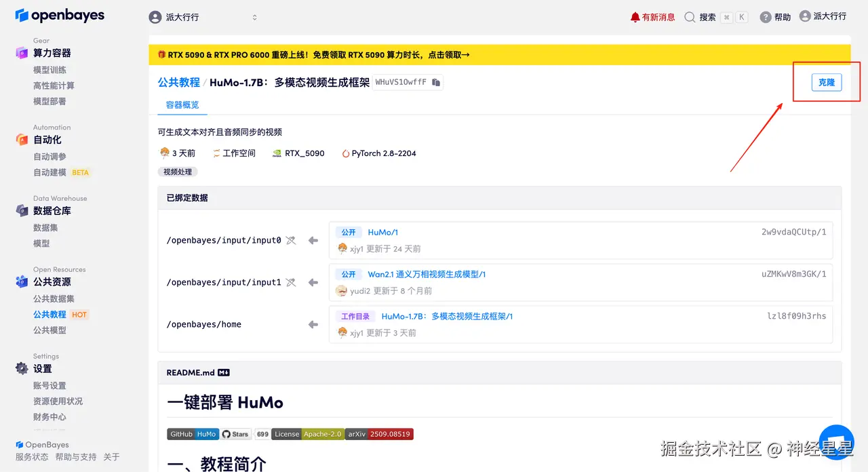Open the chat support bubble

[x=835, y=441]
